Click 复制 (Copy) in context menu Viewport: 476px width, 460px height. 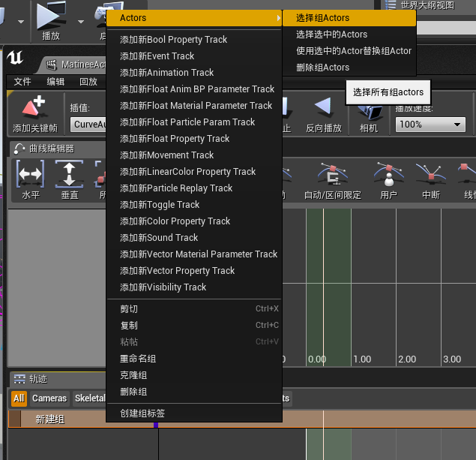194,325
